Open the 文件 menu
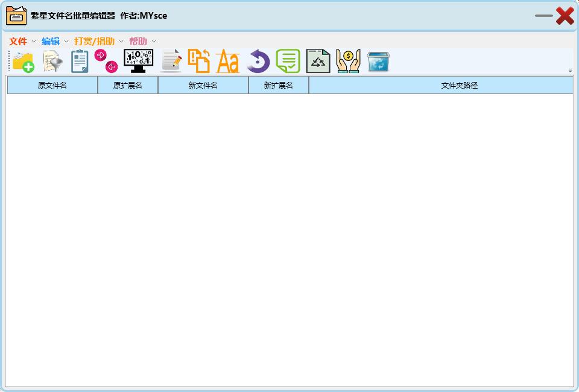The width and height of the screenshot is (579, 392). (x=18, y=42)
